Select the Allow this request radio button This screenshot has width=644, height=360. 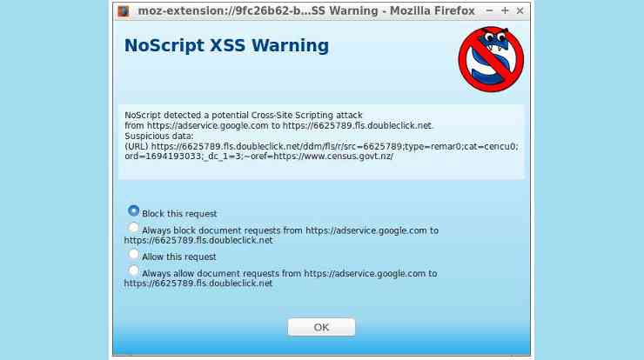[x=133, y=254]
